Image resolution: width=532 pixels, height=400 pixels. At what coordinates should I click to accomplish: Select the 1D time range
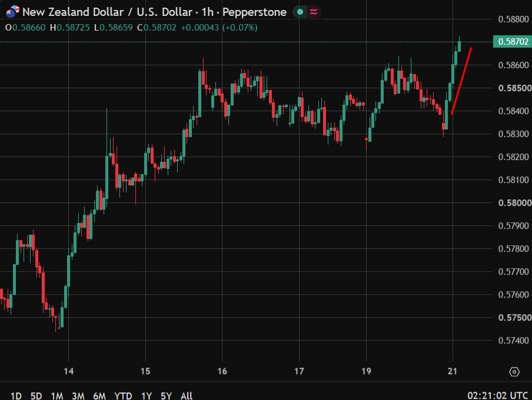click(x=16, y=396)
